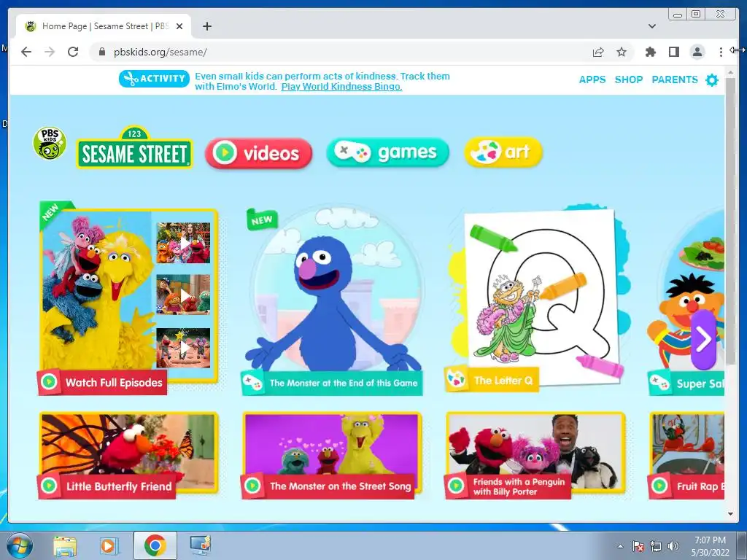Viewport: 747px width, 560px height.
Task: Click palette icon on The Letter Q label
Action: tap(456, 380)
